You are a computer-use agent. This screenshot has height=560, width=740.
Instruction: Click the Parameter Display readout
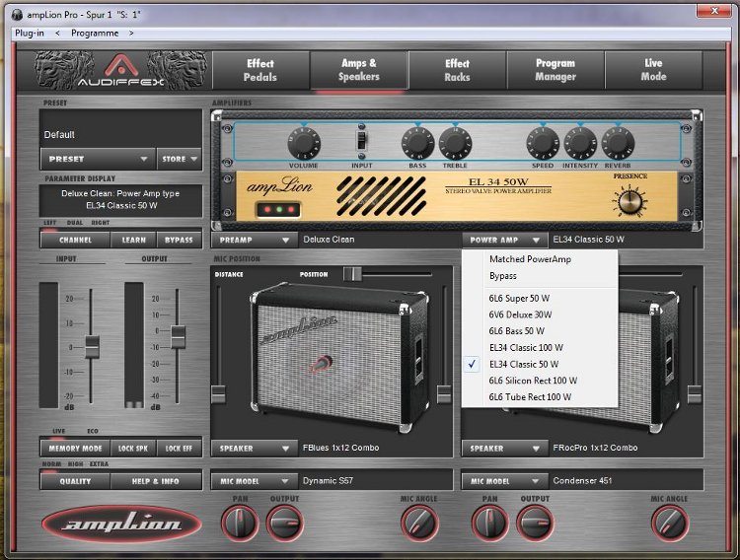click(x=120, y=200)
